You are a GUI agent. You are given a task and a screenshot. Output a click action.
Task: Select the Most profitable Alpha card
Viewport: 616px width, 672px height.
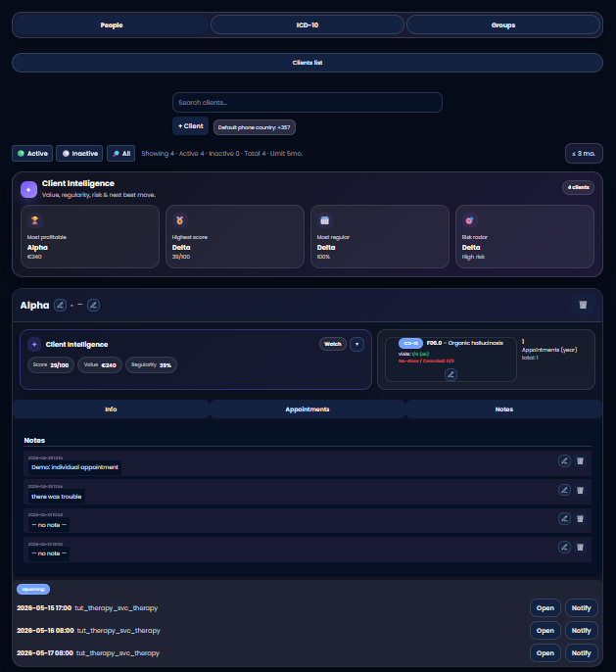[x=90, y=237]
